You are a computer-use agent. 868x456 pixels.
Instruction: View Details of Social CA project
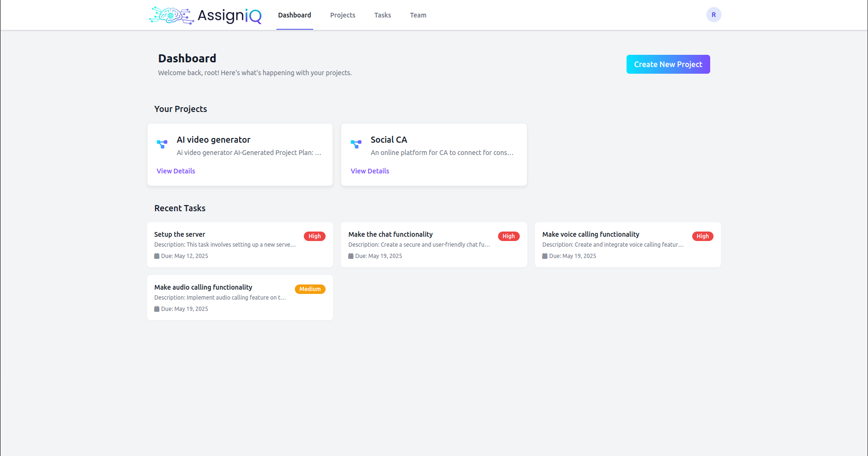(x=370, y=171)
